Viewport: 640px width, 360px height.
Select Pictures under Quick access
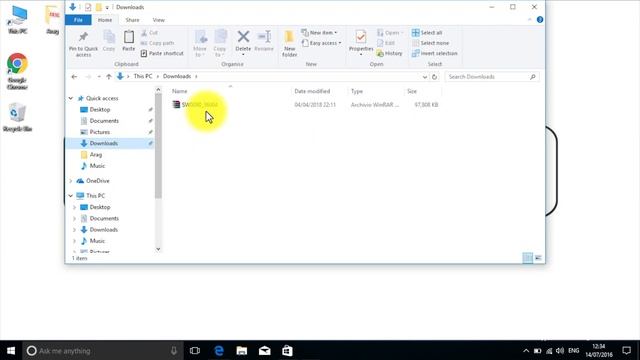pyautogui.click(x=100, y=132)
